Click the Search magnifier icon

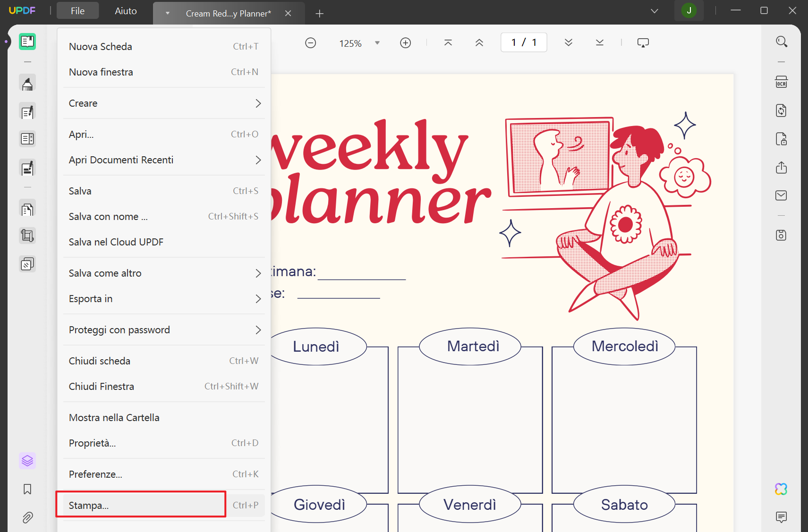(x=782, y=42)
